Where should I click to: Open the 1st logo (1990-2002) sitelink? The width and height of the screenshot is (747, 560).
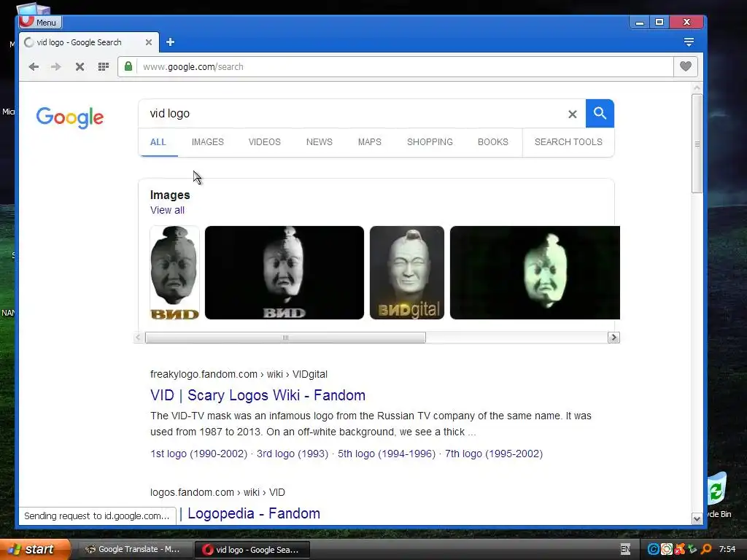point(198,454)
